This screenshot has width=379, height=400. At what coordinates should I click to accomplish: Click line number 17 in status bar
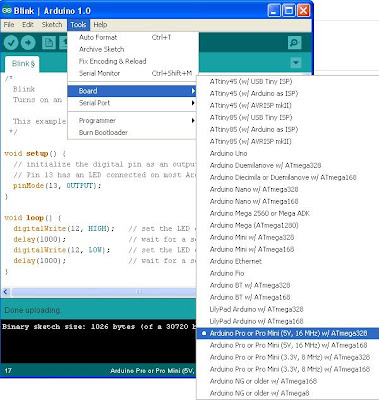(x=8, y=371)
